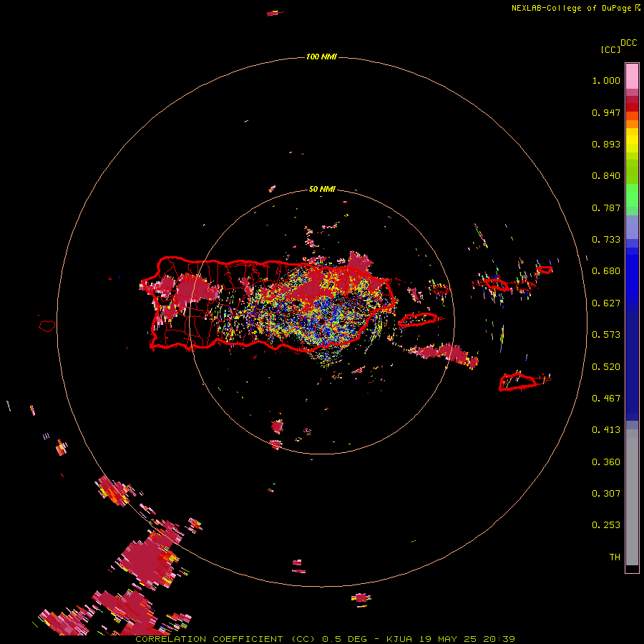Click the NEXLAB-College of DuPage title text
This screenshot has width=644, height=644.
572,8
